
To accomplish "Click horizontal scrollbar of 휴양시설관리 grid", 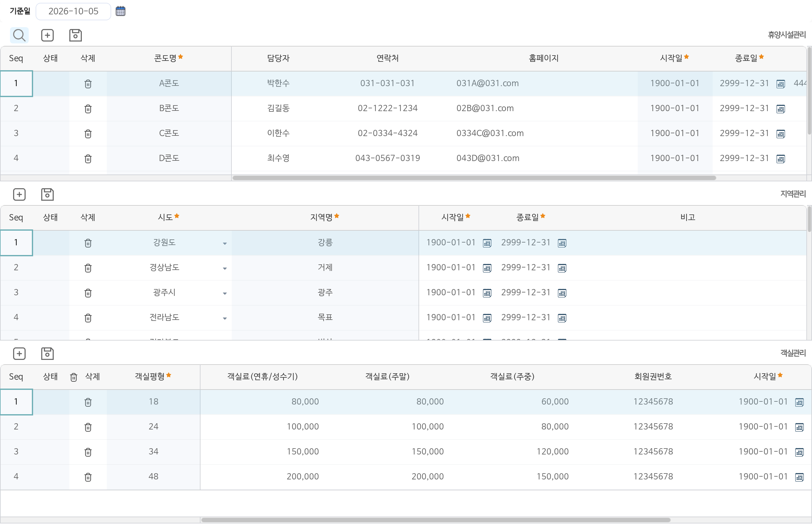I will click(474, 178).
